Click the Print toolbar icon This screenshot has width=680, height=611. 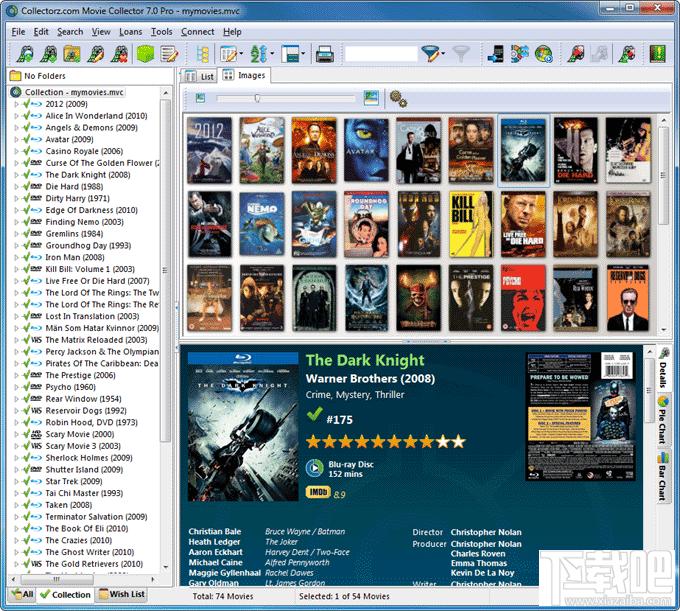coord(325,54)
